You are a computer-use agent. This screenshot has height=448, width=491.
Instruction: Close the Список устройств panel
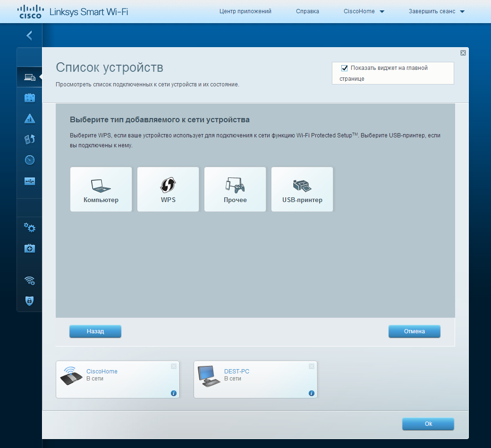(x=463, y=53)
